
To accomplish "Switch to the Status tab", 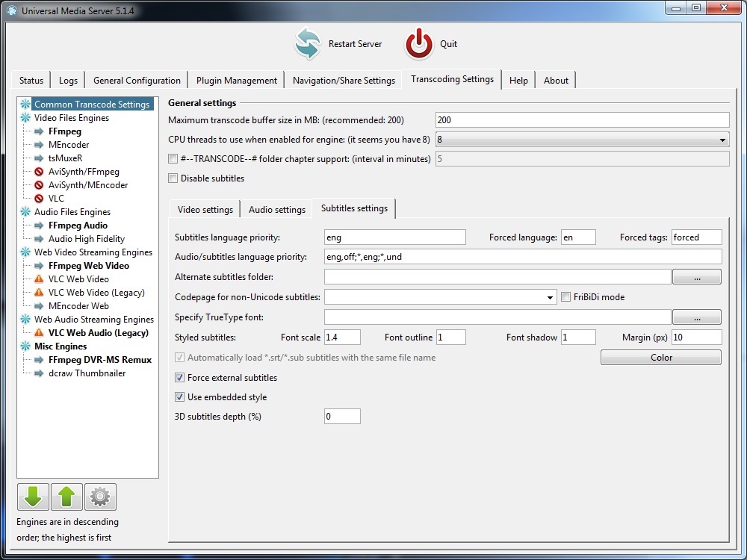I will coord(31,81).
